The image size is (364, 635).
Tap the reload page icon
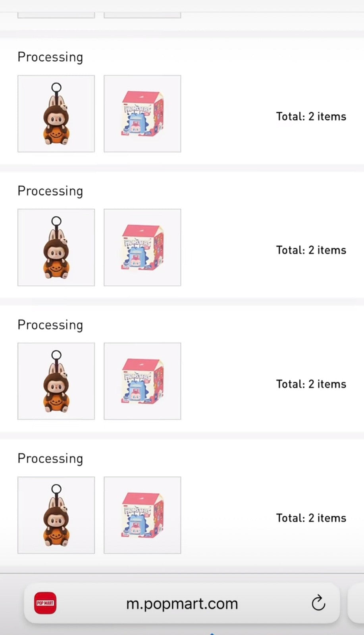(318, 603)
